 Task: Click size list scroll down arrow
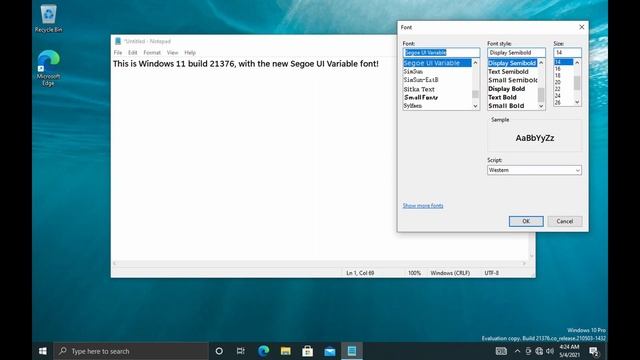pyautogui.click(x=577, y=102)
